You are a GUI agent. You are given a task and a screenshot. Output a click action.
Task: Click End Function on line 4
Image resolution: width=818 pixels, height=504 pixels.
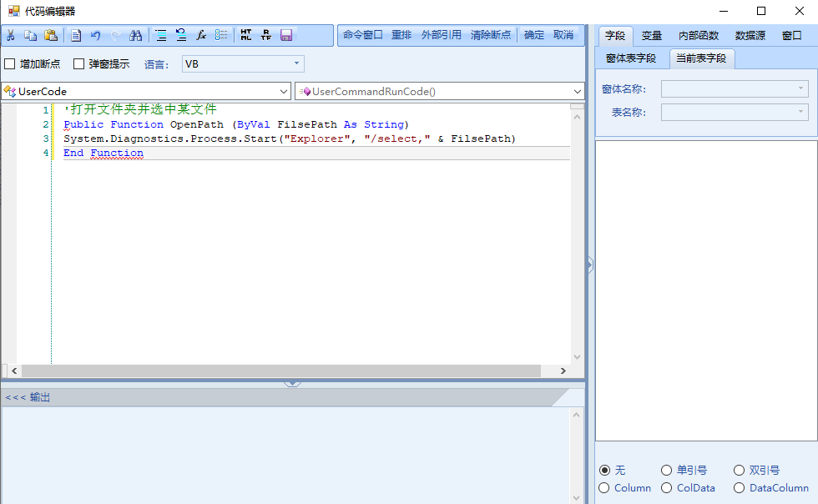[x=104, y=153]
